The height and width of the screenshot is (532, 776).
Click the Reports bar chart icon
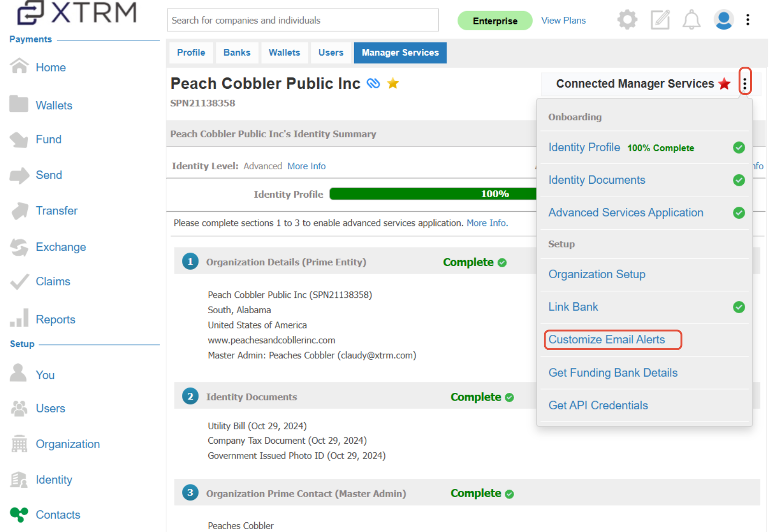click(x=19, y=318)
